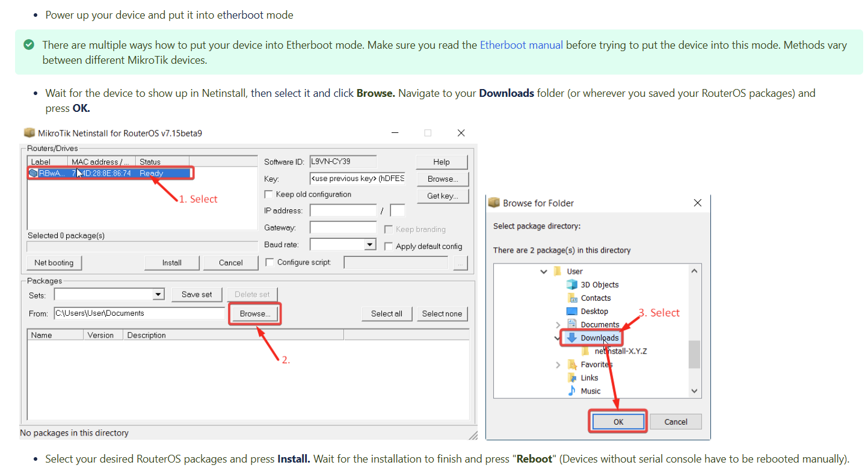
Task: Select the Music note icon
Action: tap(572, 391)
